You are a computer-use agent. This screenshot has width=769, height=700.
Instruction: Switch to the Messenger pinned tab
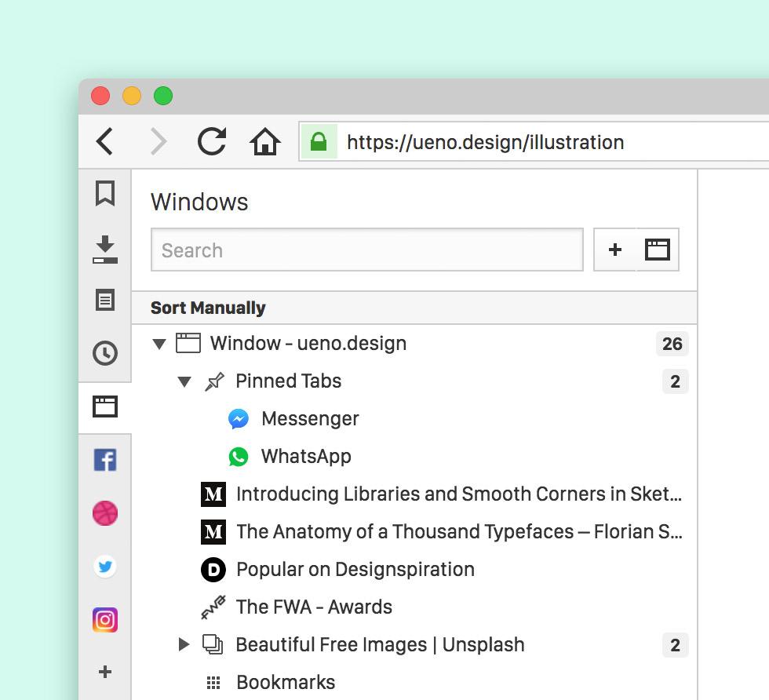tap(414, 418)
